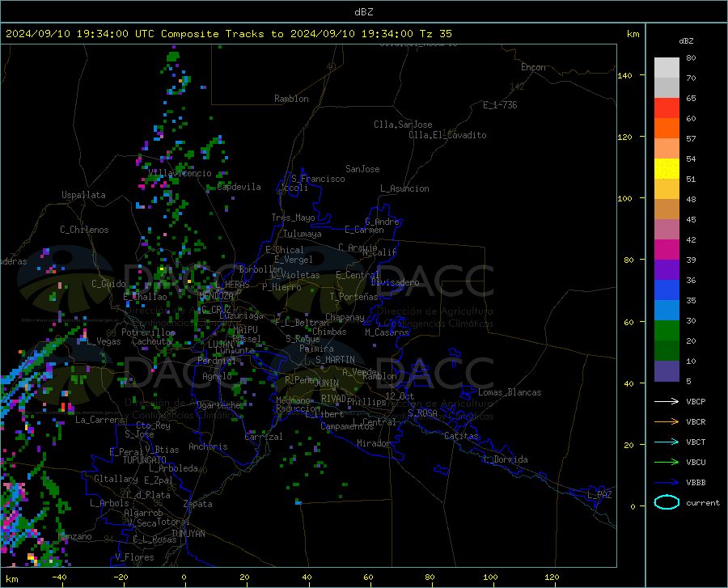Click the green VBCU arrow icon

[x=667, y=462]
